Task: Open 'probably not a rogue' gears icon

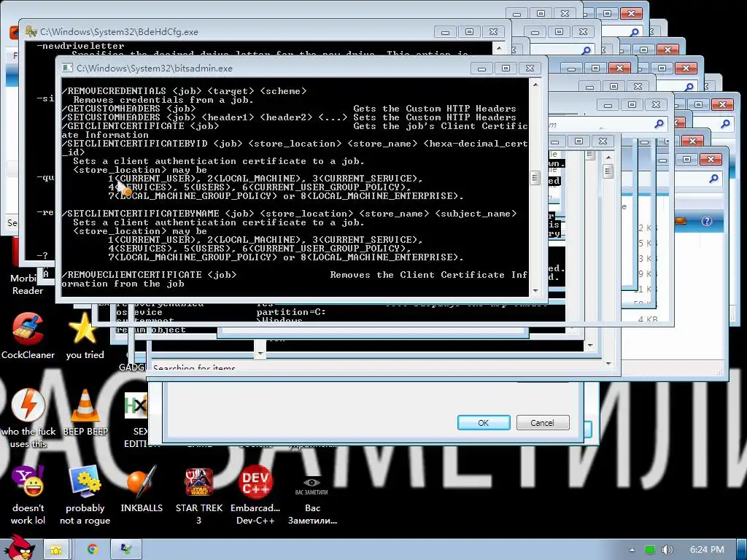Action: (85, 495)
